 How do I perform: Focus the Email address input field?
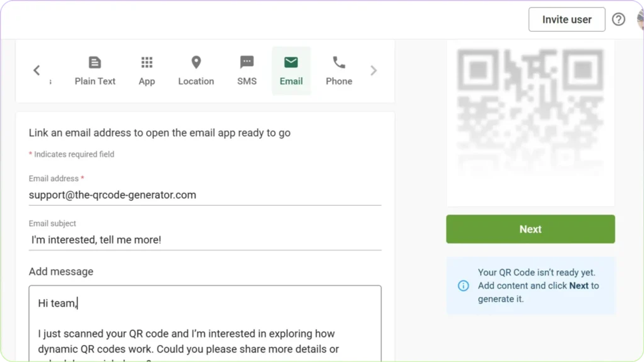205,195
